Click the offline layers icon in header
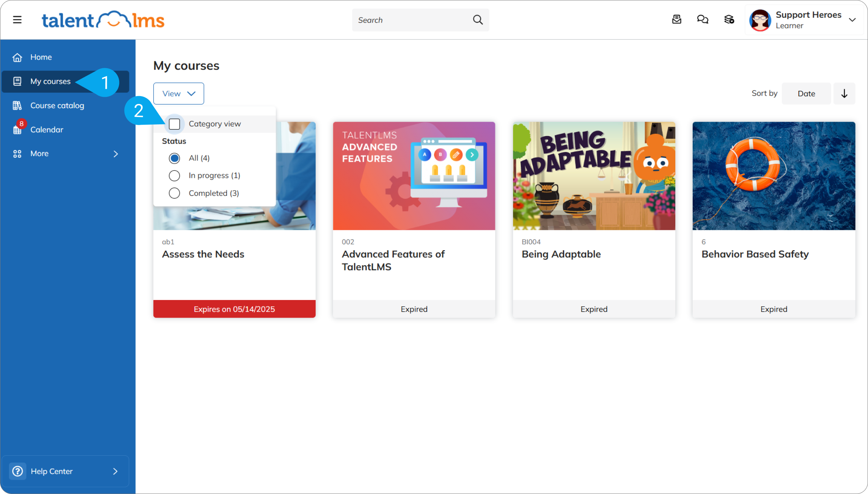 pyautogui.click(x=729, y=19)
